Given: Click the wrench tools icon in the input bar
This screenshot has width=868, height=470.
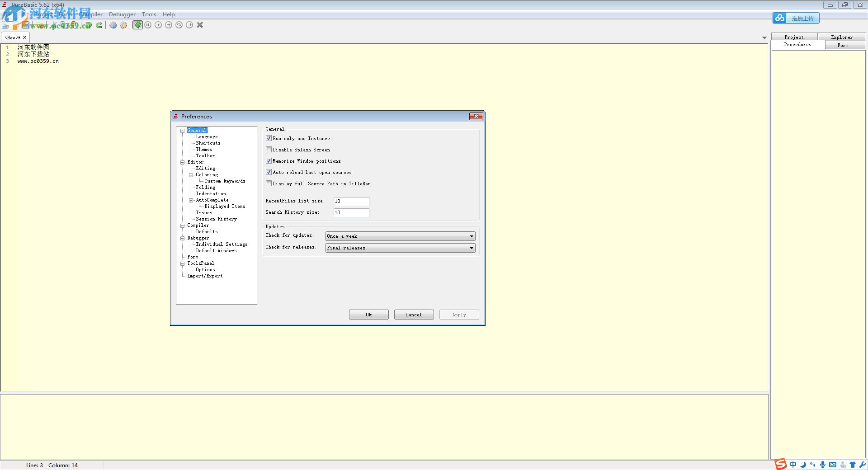Looking at the screenshot, I should 863,465.
